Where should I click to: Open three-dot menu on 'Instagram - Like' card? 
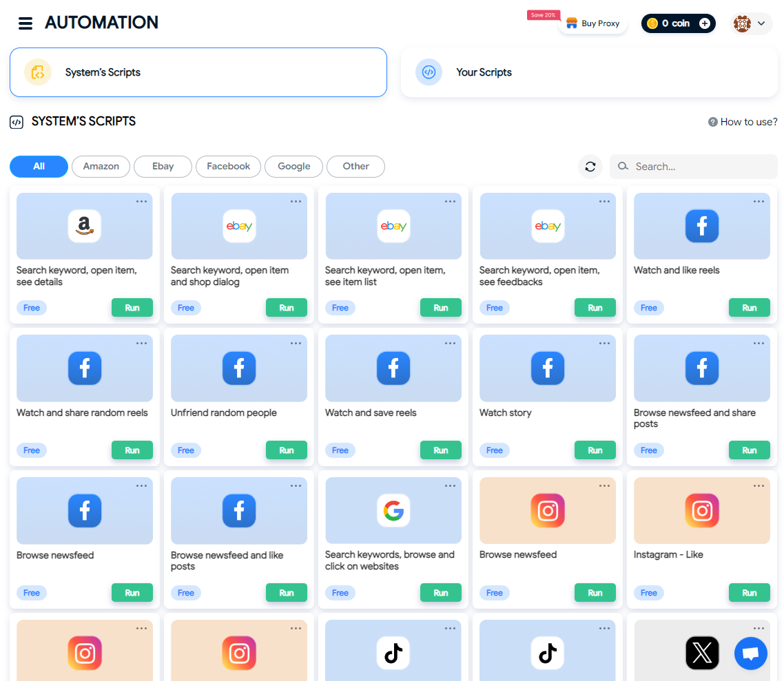coord(759,485)
